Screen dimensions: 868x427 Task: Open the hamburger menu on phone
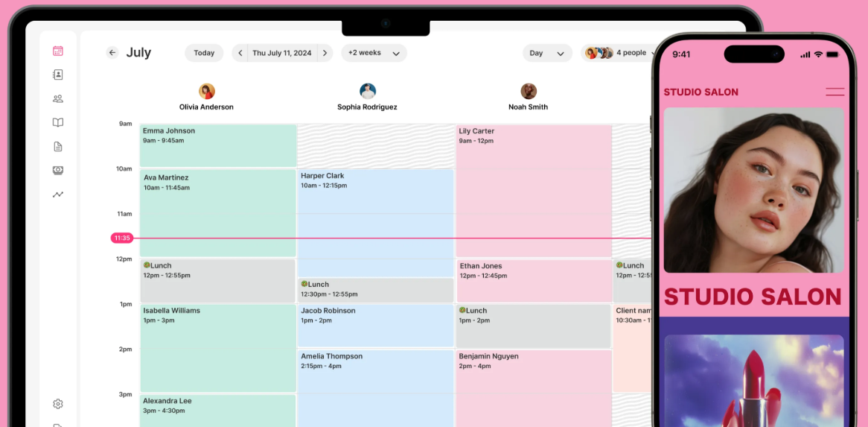(835, 92)
